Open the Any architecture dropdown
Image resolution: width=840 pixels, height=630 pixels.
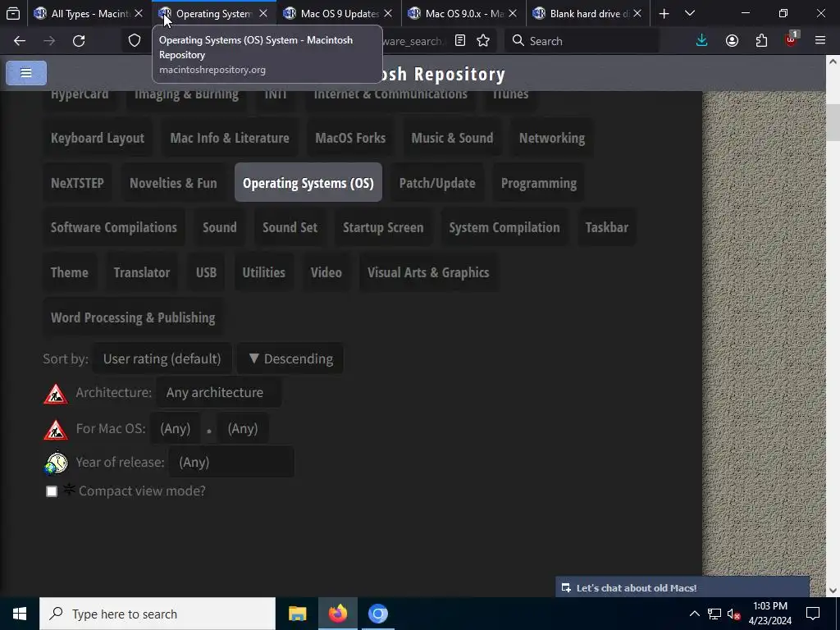tap(218, 392)
